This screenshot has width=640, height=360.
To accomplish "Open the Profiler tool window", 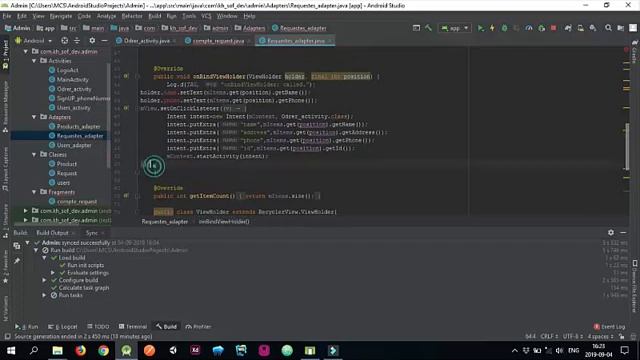I will 198,327.
